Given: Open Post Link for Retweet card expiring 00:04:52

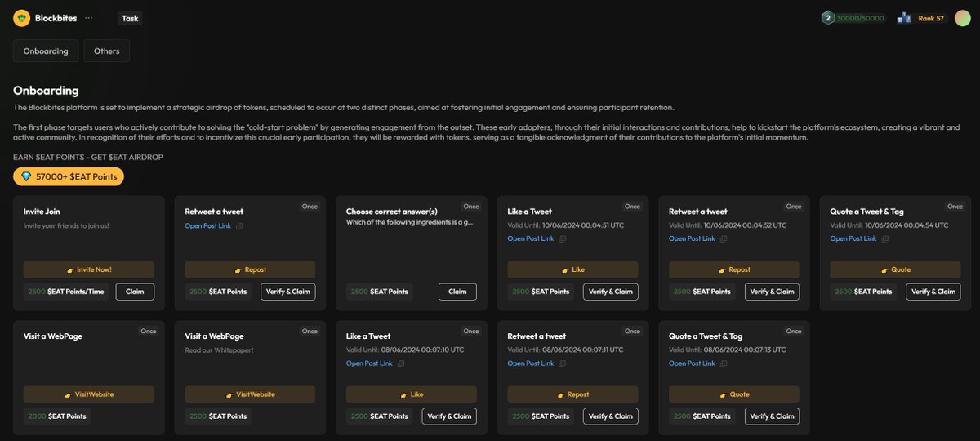Looking at the screenshot, I should click(692, 238).
